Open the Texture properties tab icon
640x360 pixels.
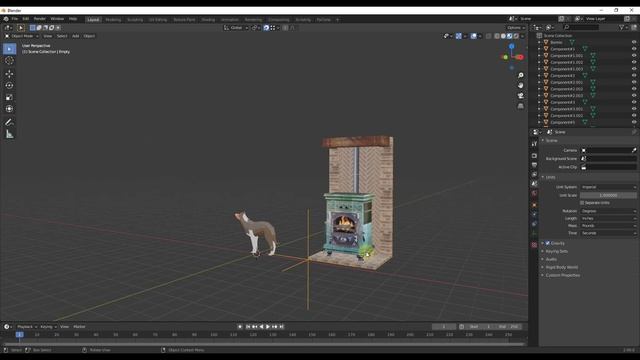pyautogui.click(x=534, y=244)
